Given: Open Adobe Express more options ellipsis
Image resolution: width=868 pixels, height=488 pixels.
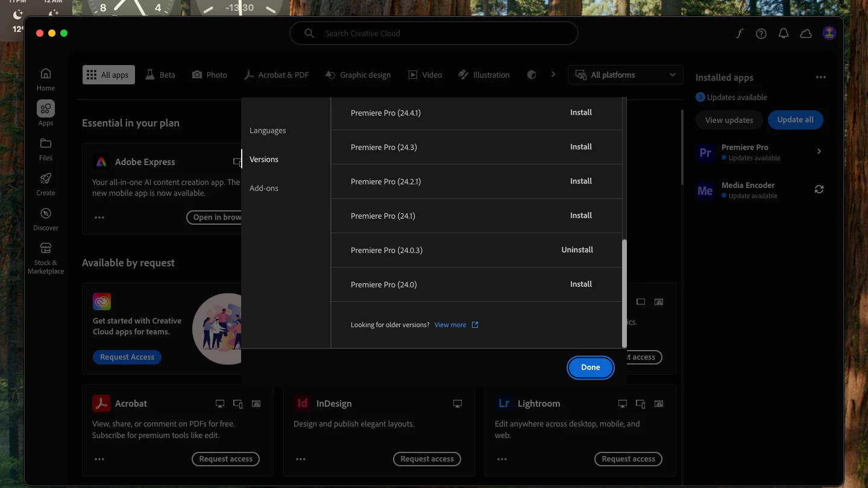Looking at the screenshot, I should point(99,217).
